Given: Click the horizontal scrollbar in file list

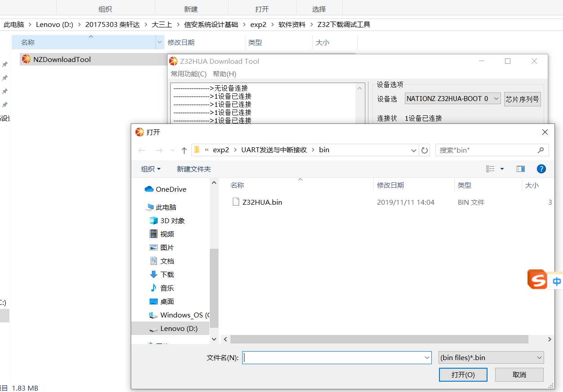Looking at the screenshot, I should pos(379,339).
